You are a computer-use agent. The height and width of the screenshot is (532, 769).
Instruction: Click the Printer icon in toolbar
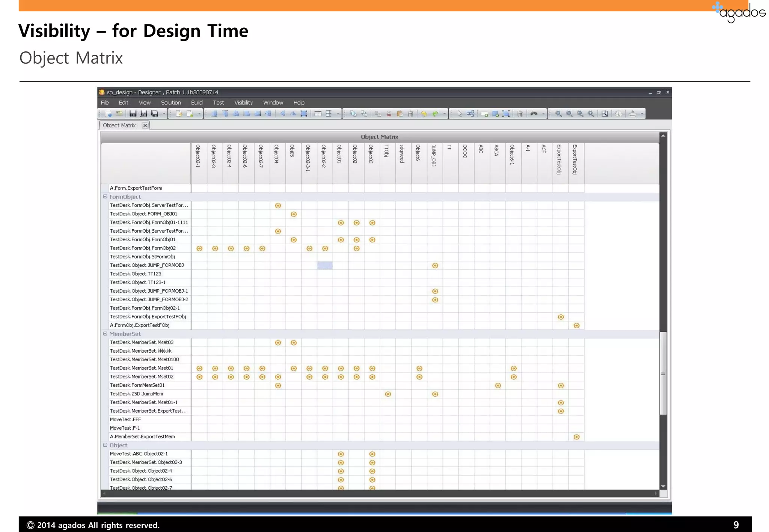coord(632,114)
